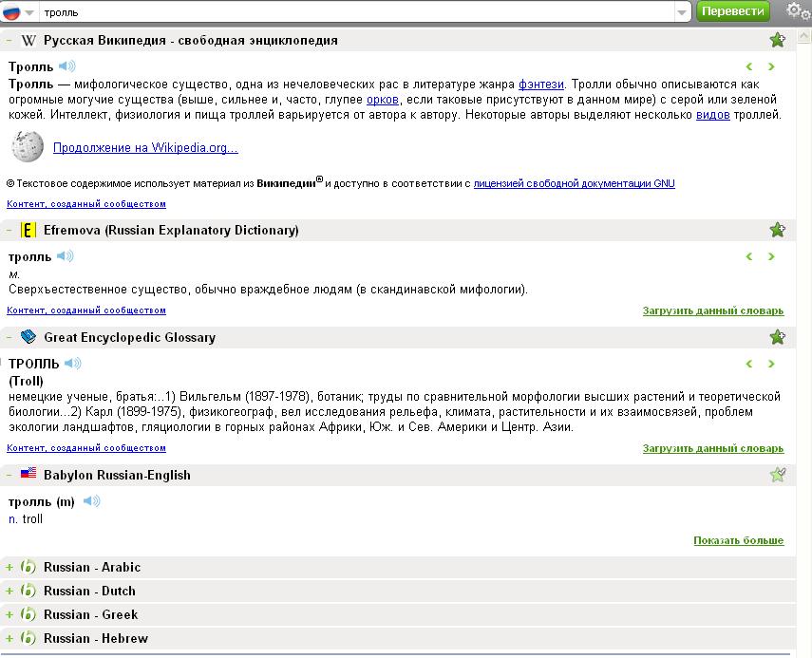Click the Russian - Greek dictionary icon

(x=28, y=614)
